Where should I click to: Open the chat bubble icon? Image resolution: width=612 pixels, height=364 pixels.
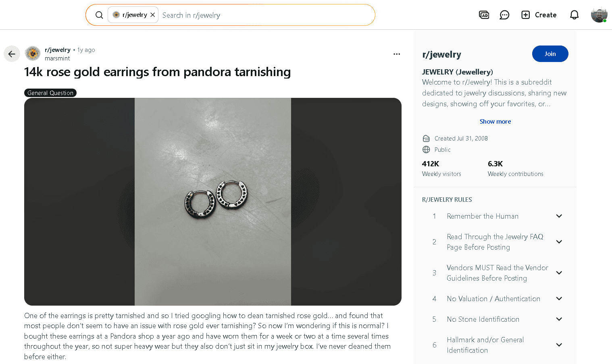504,15
